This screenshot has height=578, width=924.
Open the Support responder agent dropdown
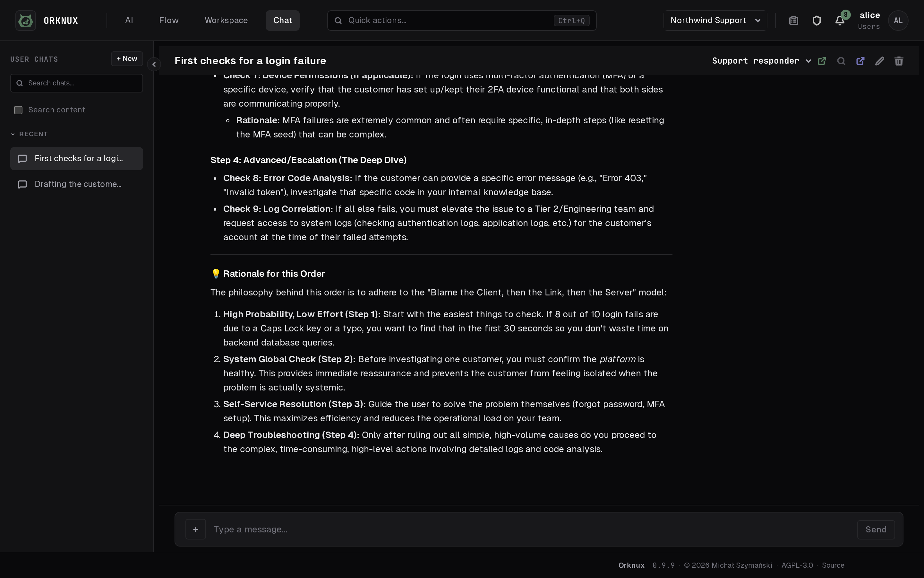761,61
